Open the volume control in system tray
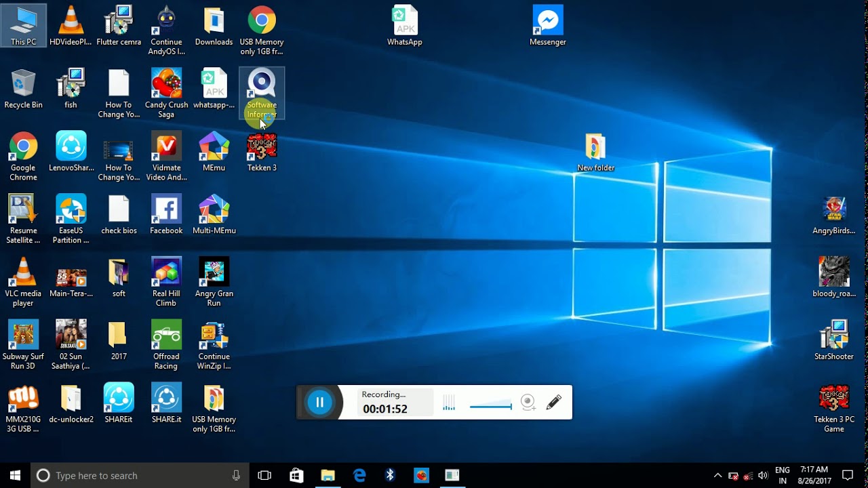 (763, 475)
